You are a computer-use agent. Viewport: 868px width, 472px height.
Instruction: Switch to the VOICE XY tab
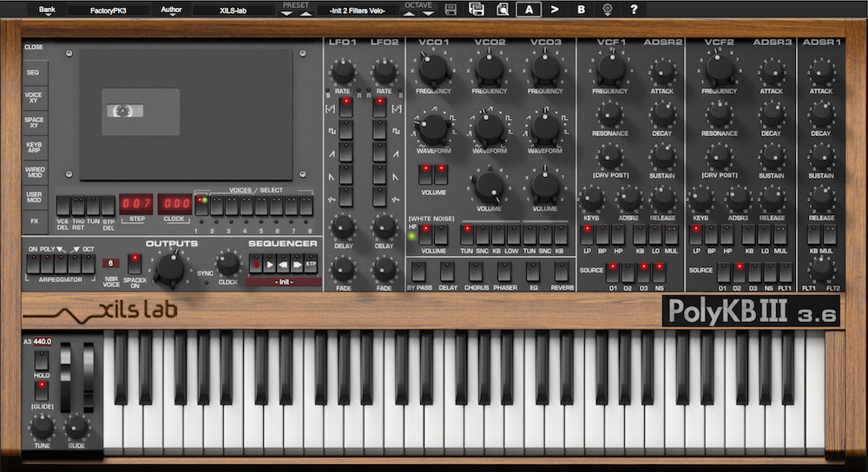pyautogui.click(x=34, y=97)
